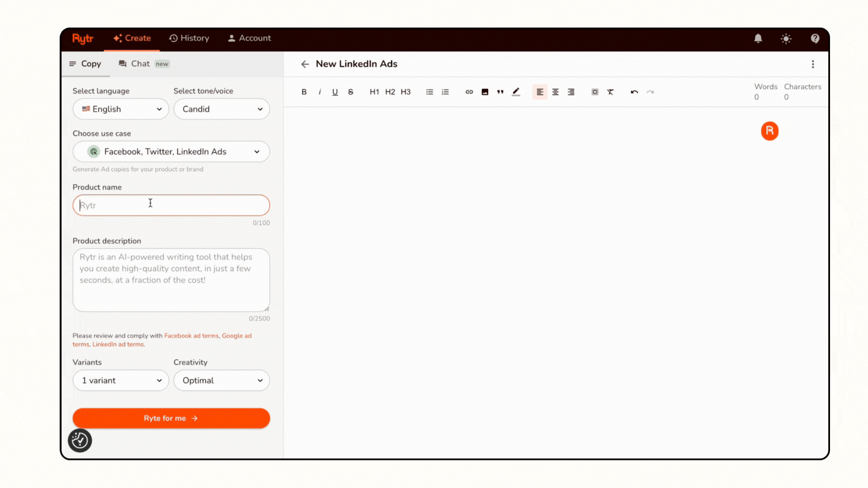Screen dimensions: 868x488
Task: Toggle italic text formatting
Action: click(320, 92)
